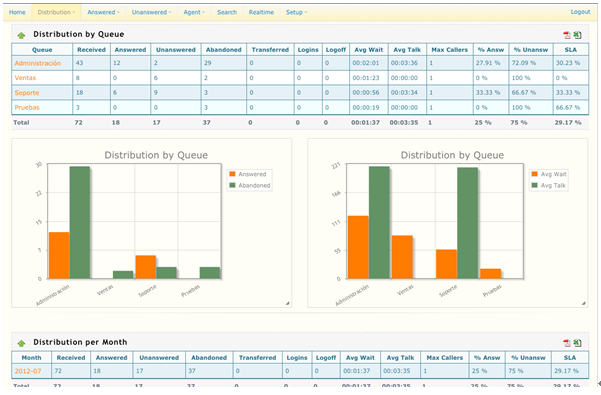Click green arrow beside Distribution by Queue

click(21, 35)
